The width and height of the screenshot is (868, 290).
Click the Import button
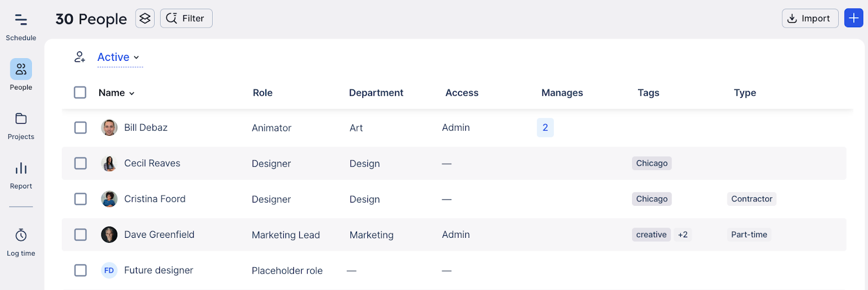pyautogui.click(x=809, y=18)
